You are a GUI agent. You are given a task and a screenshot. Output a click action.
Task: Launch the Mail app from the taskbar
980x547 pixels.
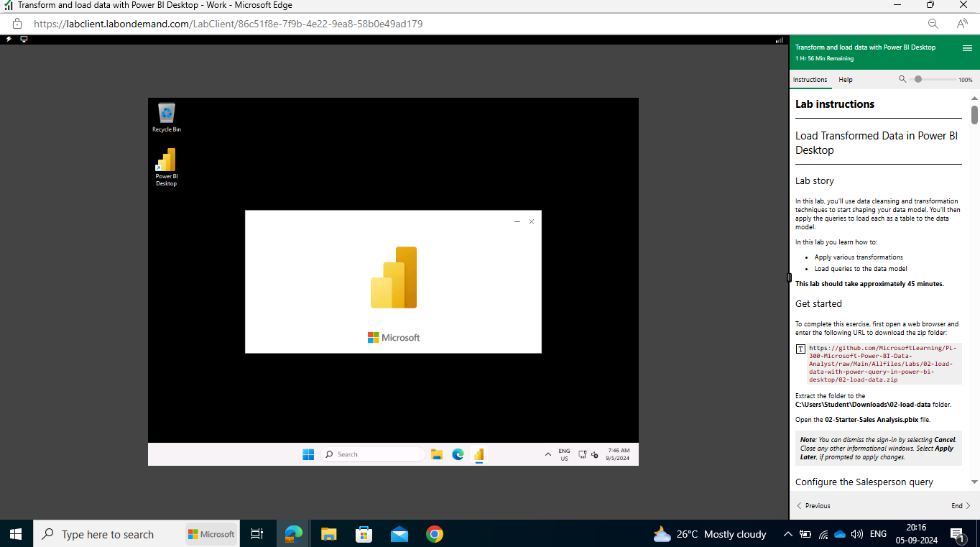click(399, 534)
